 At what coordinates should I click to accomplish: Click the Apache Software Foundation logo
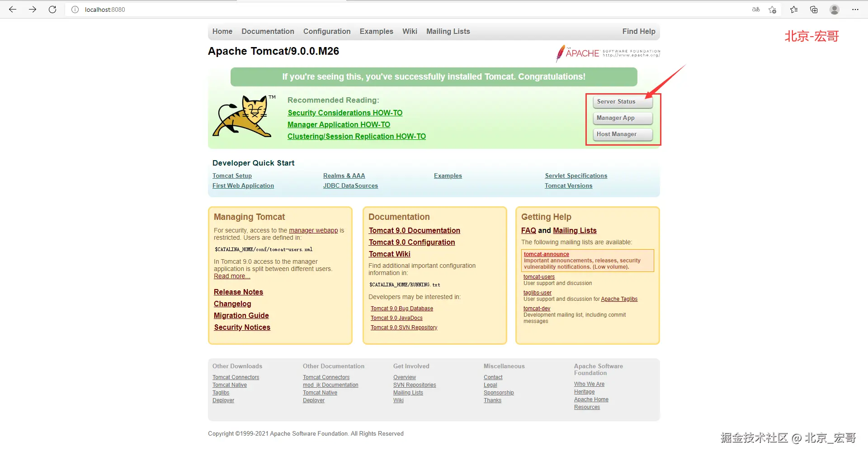(x=608, y=53)
